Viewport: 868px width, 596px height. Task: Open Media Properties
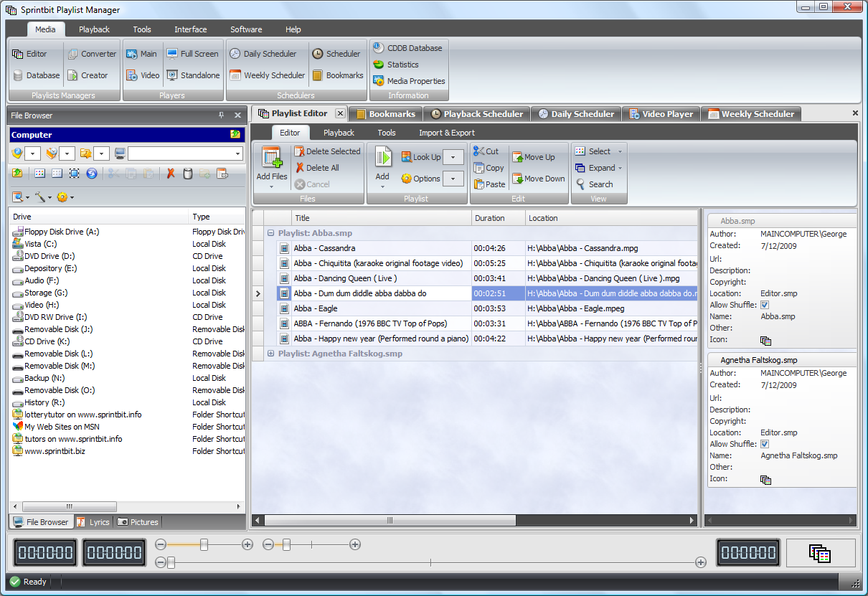[409, 81]
